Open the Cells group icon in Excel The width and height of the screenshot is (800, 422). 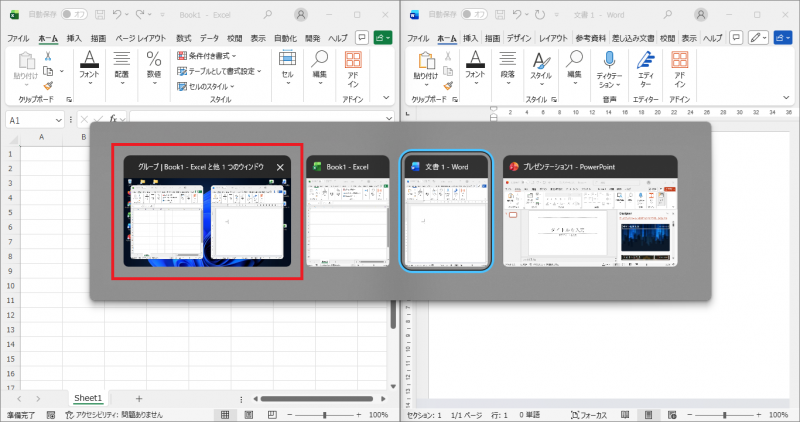(x=287, y=60)
